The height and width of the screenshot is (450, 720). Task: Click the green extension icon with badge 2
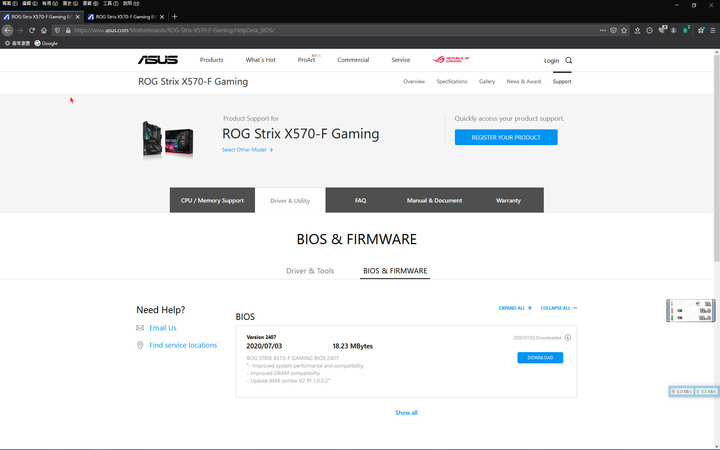[x=686, y=30]
